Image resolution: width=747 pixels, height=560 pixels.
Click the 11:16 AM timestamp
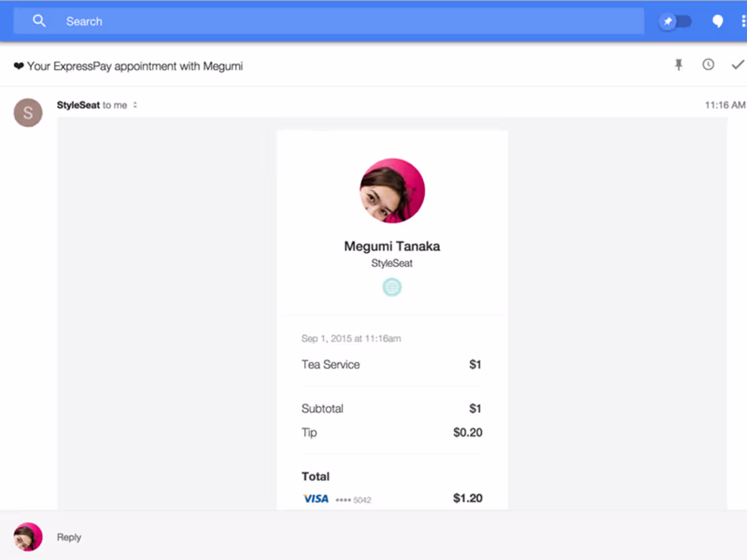[725, 105]
